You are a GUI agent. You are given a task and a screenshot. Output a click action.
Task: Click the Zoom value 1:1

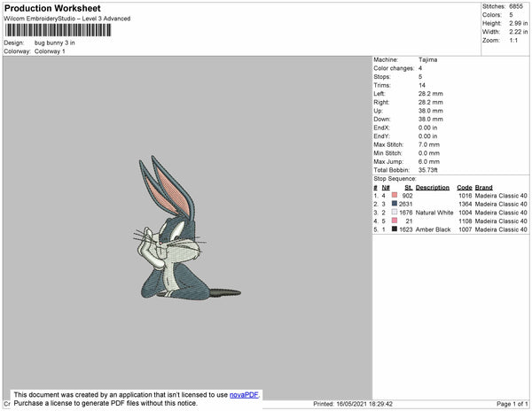(513, 41)
